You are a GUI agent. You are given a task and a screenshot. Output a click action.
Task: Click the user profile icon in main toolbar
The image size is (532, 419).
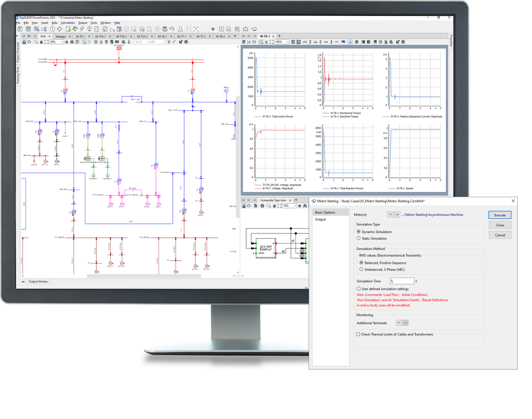tap(180, 29)
